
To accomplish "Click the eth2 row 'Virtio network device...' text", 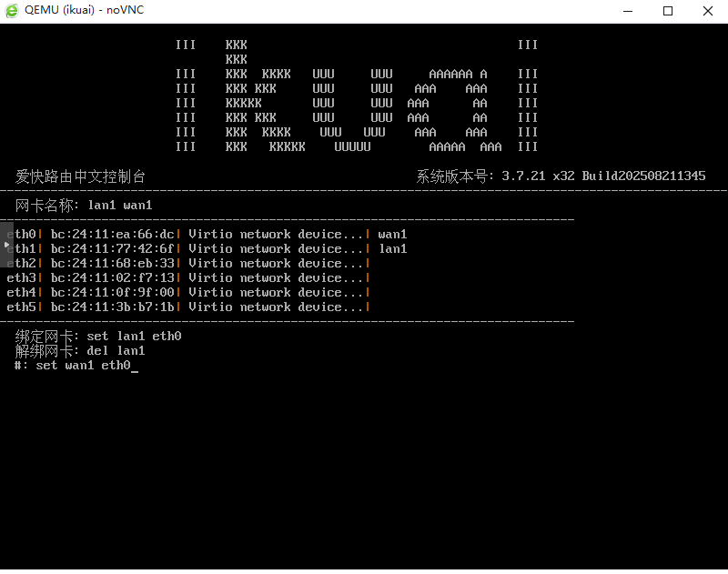I will (x=276, y=264).
